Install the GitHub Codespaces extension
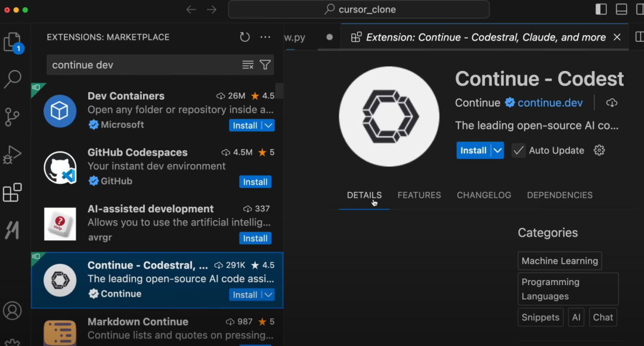 point(255,182)
